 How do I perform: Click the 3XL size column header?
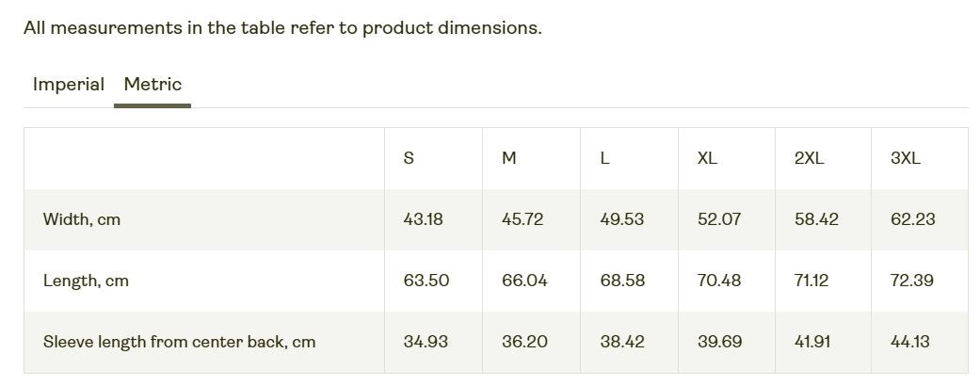click(906, 158)
